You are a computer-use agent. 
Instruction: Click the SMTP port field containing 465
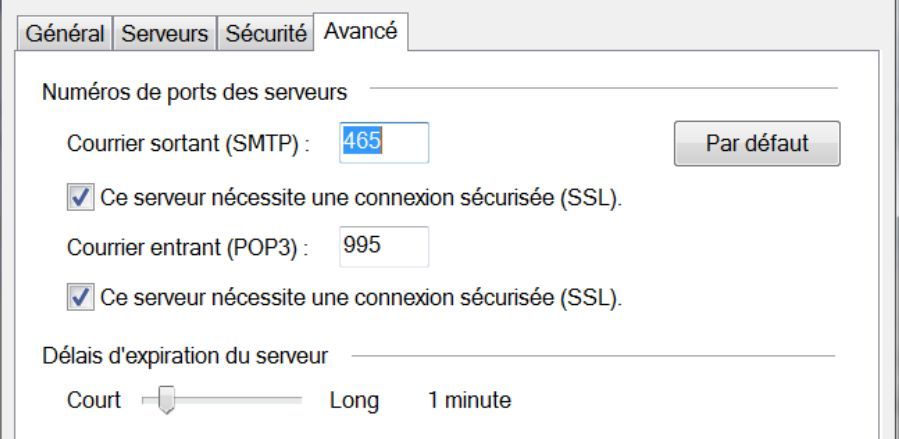[x=384, y=143]
